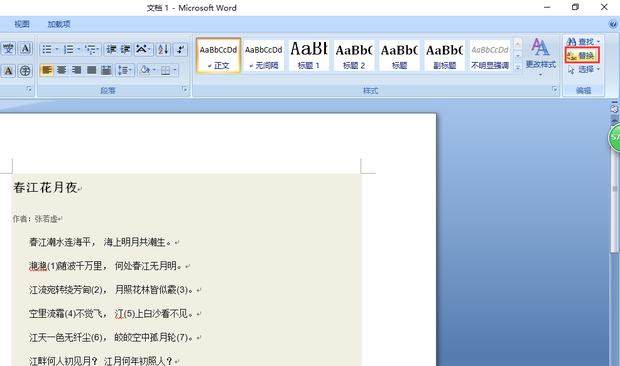Open bullet list style dropdown arrow
The height and width of the screenshot is (366, 620).
point(57,49)
